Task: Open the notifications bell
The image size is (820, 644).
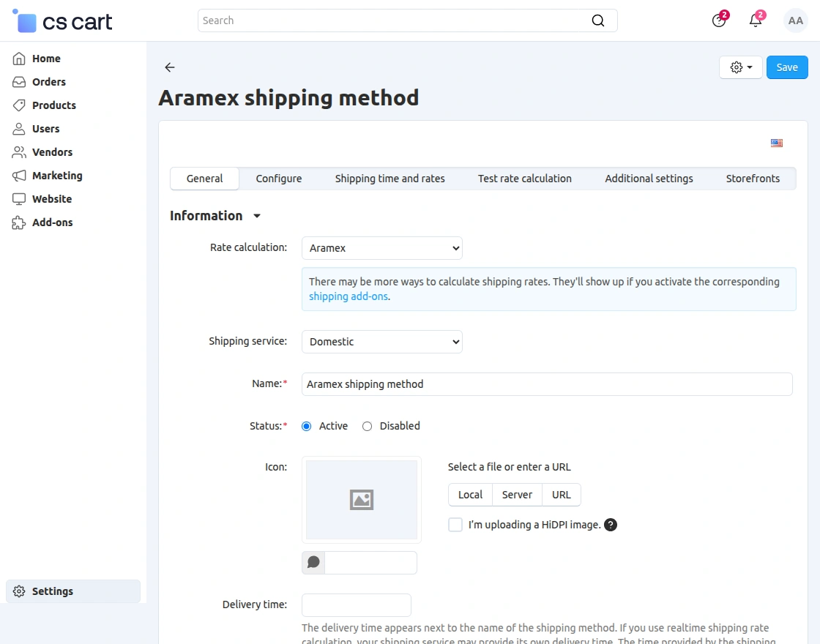Action: pos(756,20)
